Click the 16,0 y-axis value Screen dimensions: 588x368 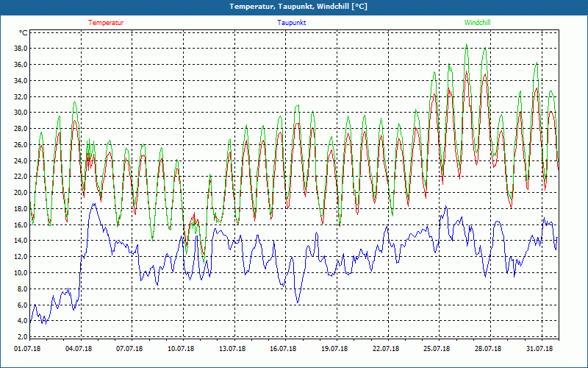pyautogui.click(x=20, y=224)
